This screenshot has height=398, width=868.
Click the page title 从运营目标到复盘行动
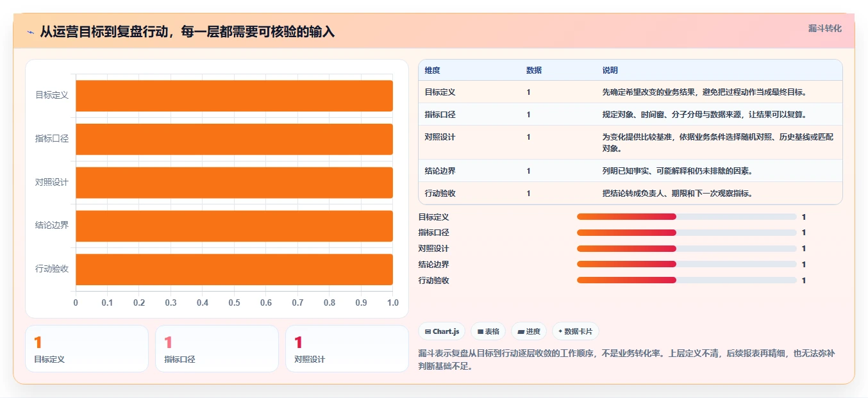(x=187, y=31)
